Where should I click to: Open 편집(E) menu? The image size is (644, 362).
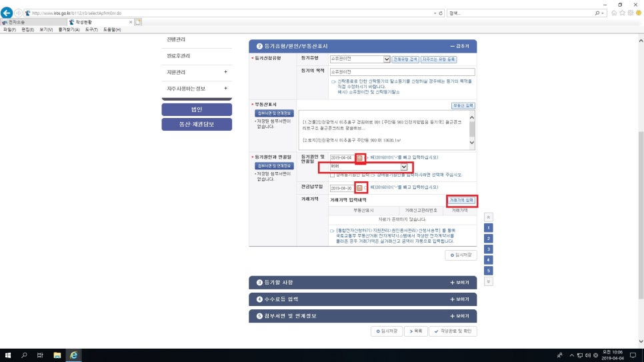click(28, 29)
